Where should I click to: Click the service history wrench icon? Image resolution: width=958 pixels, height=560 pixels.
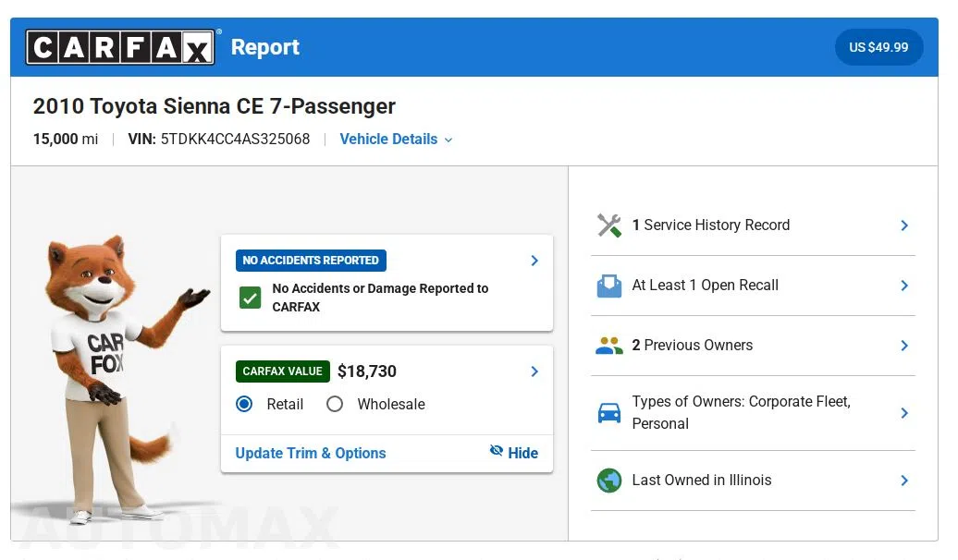click(x=609, y=225)
